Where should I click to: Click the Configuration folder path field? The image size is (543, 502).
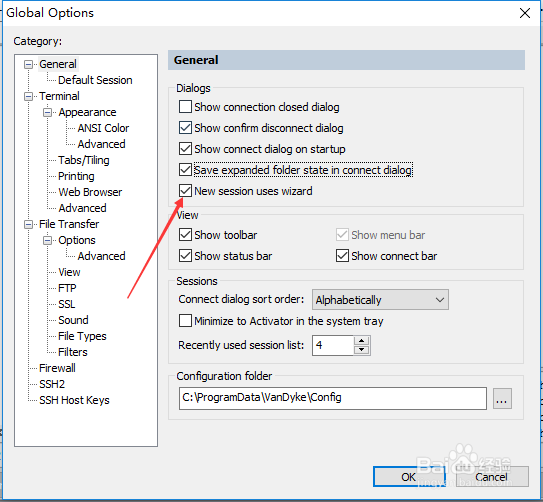[332, 398]
